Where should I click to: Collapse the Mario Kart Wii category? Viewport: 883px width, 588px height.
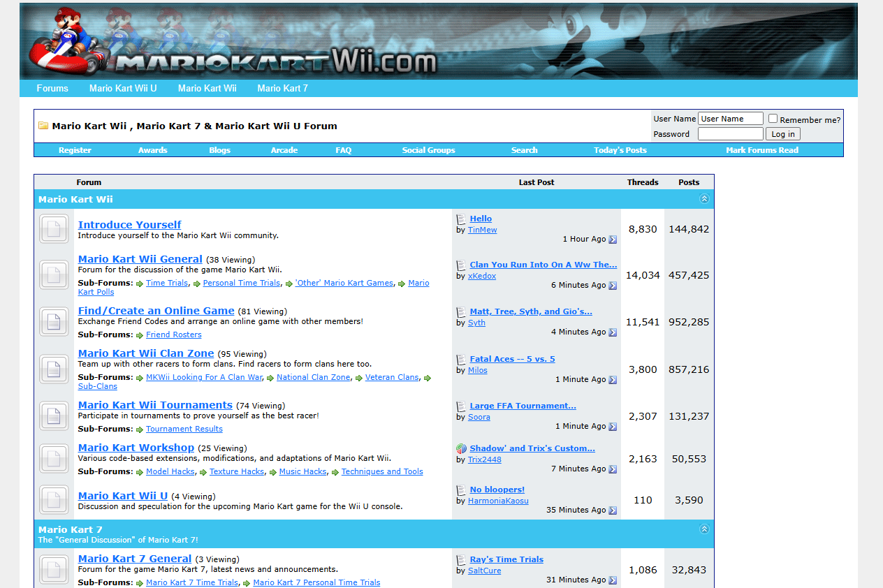(x=704, y=199)
